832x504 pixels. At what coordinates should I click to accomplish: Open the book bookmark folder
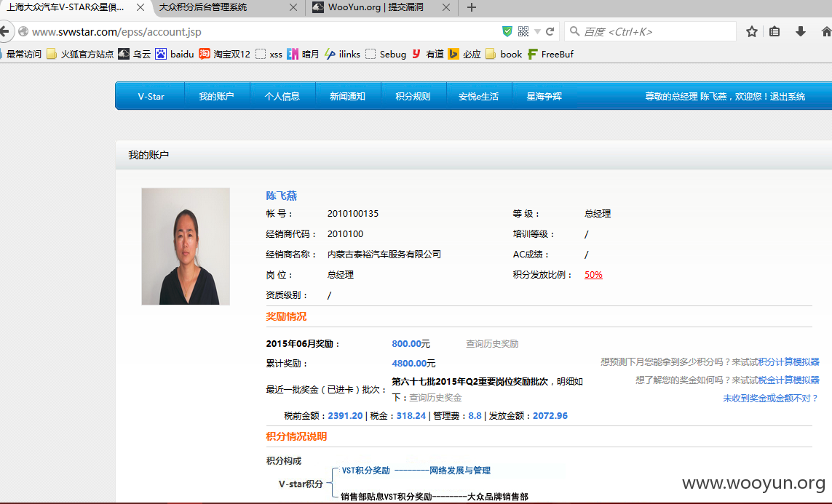(504, 54)
